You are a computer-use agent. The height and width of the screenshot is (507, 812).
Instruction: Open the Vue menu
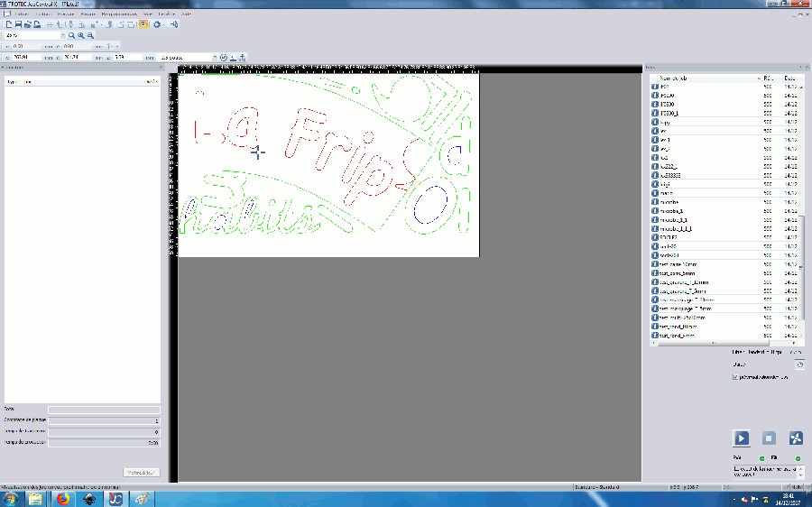click(x=148, y=14)
